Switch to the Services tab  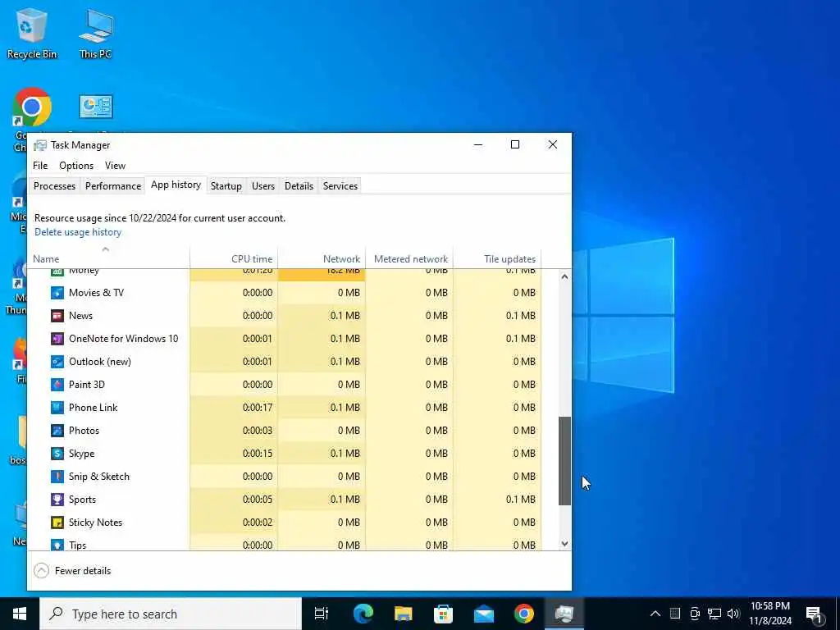point(340,186)
